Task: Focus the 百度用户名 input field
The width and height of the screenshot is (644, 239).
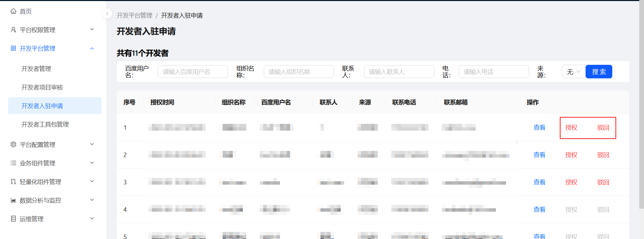Action: tap(193, 72)
